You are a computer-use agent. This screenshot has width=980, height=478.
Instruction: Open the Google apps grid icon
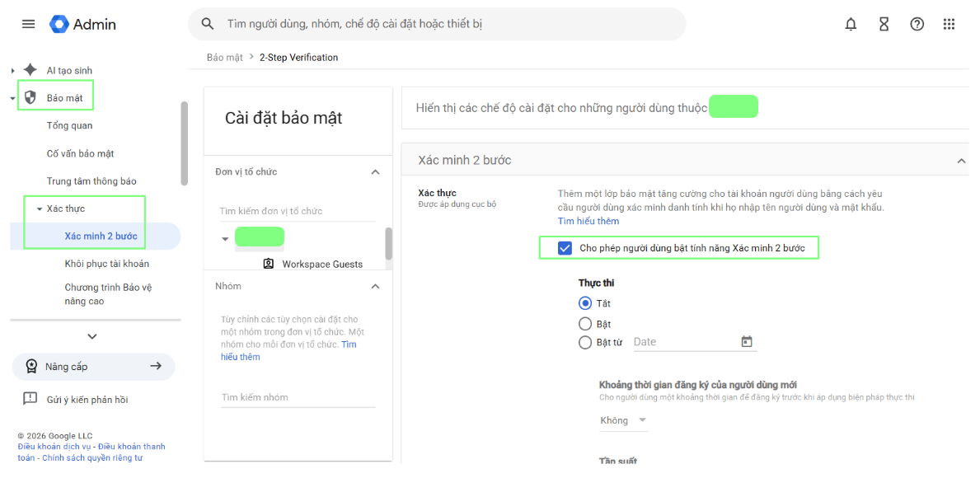coord(949,25)
